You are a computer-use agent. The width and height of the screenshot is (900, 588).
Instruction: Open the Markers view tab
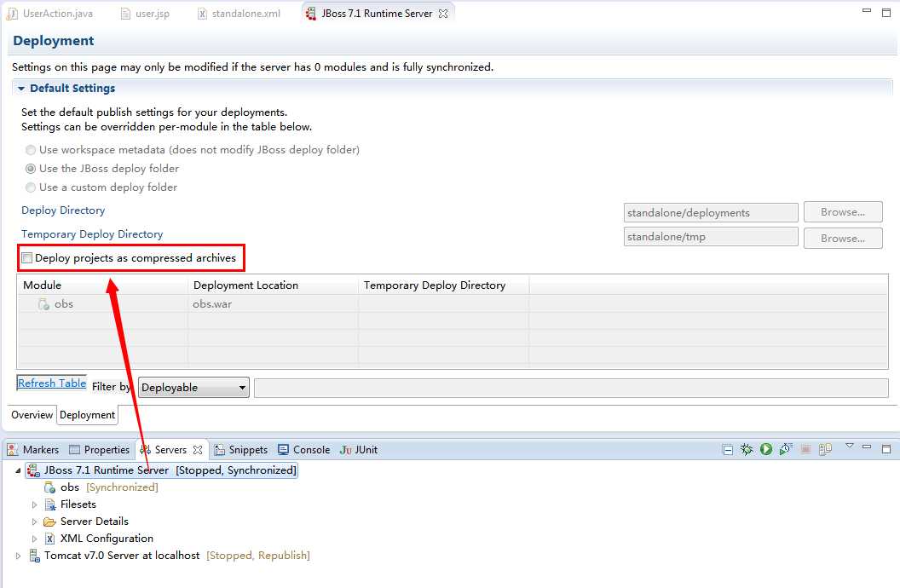coord(33,450)
